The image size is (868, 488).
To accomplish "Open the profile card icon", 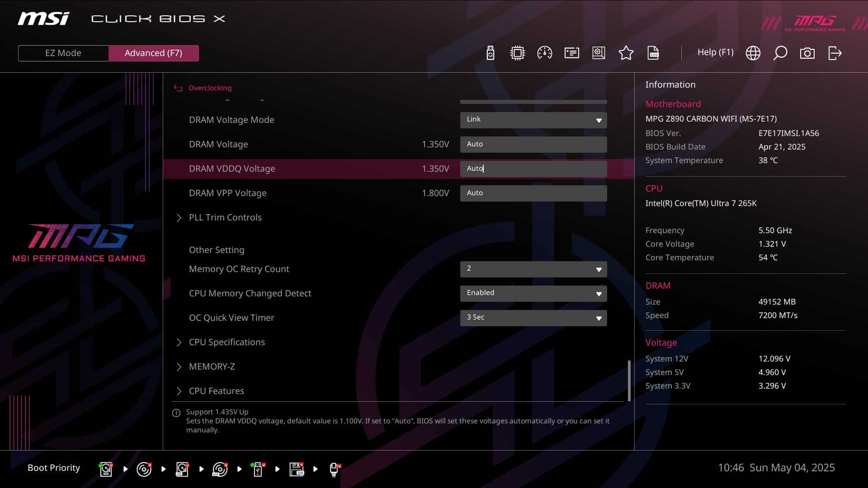I will (x=571, y=53).
